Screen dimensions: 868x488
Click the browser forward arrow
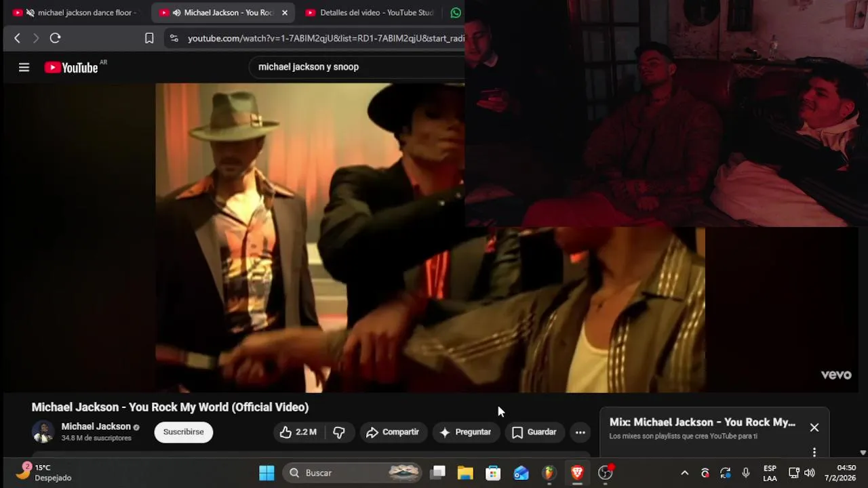click(36, 39)
